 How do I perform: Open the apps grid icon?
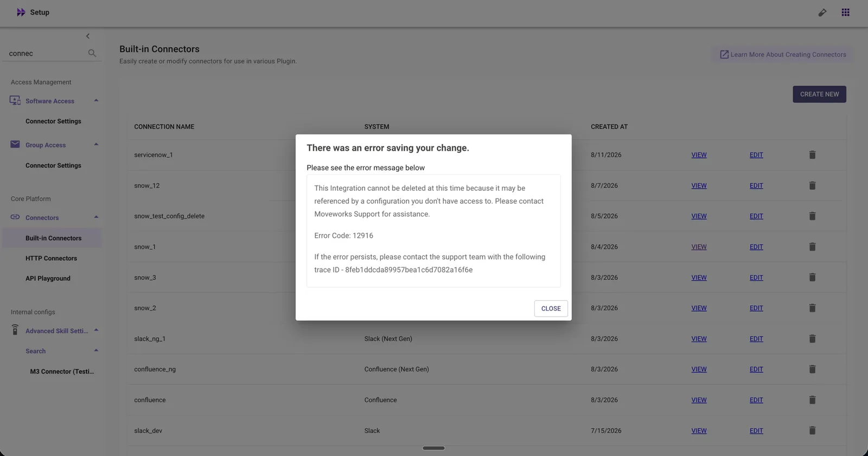pyautogui.click(x=845, y=12)
